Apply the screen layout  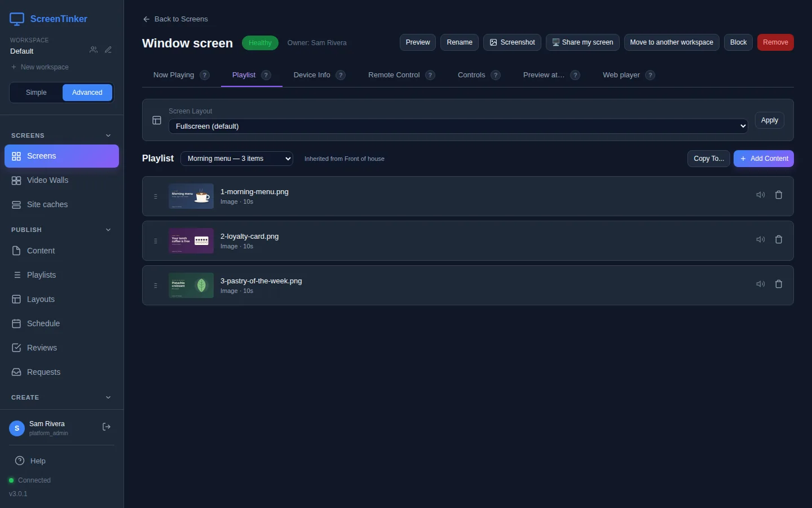coord(769,120)
